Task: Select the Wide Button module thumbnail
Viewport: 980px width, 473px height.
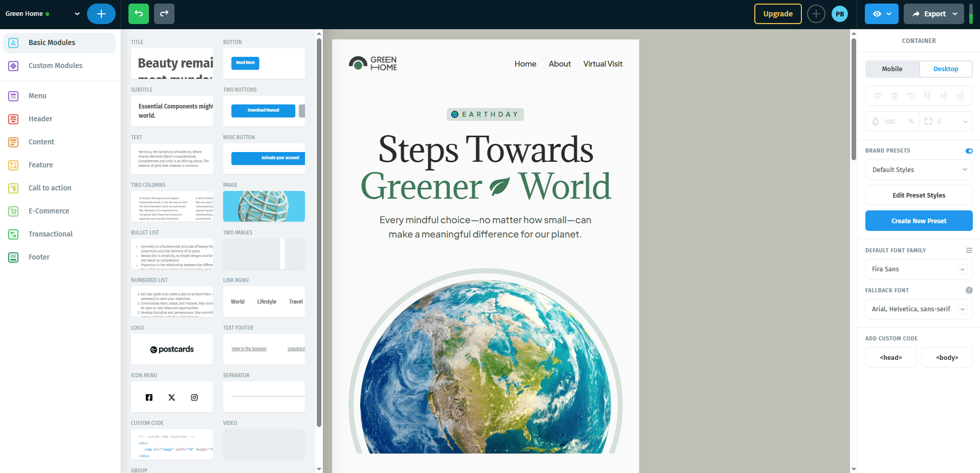Action: click(264, 159)
